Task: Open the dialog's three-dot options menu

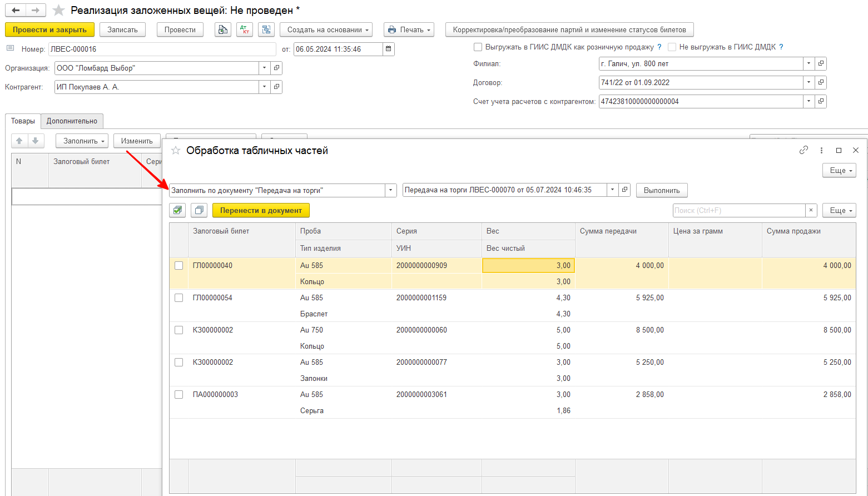Action: [x=821, y=150]
